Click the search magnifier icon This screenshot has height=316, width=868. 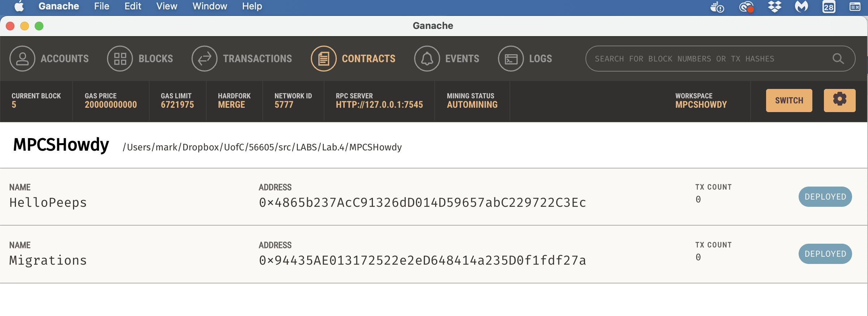(x=838, y=59)
